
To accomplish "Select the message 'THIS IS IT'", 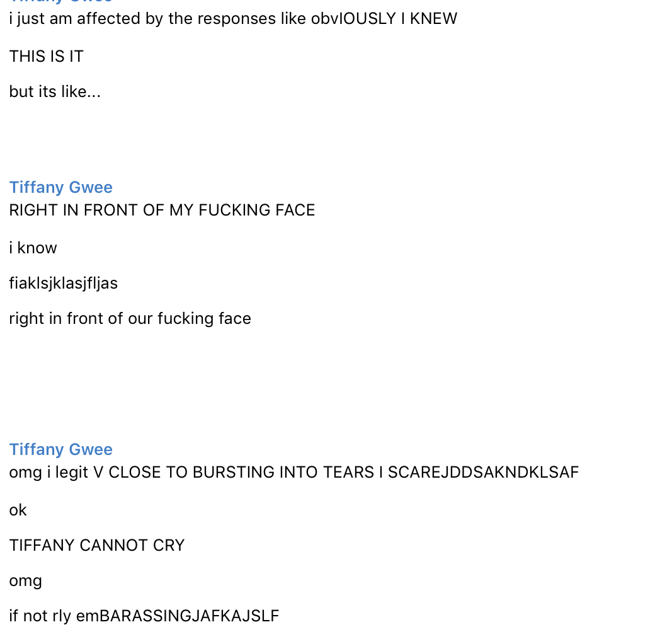I will tap(47, 57).
